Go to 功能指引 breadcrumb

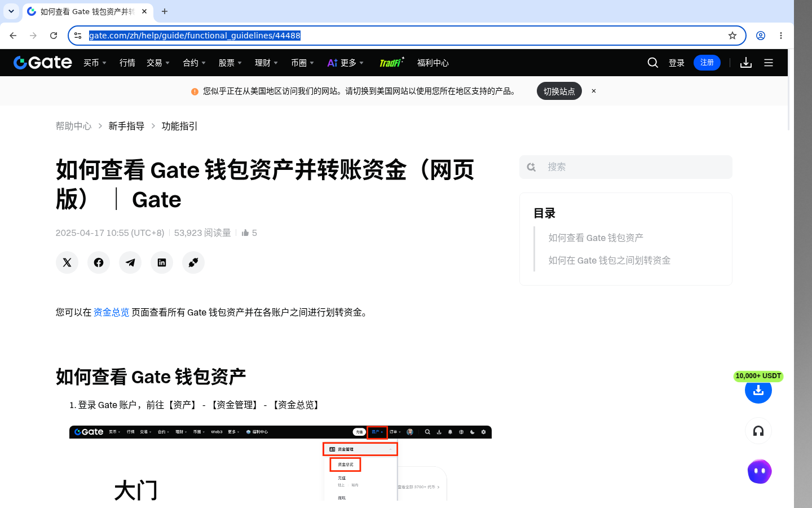(180, 126)
